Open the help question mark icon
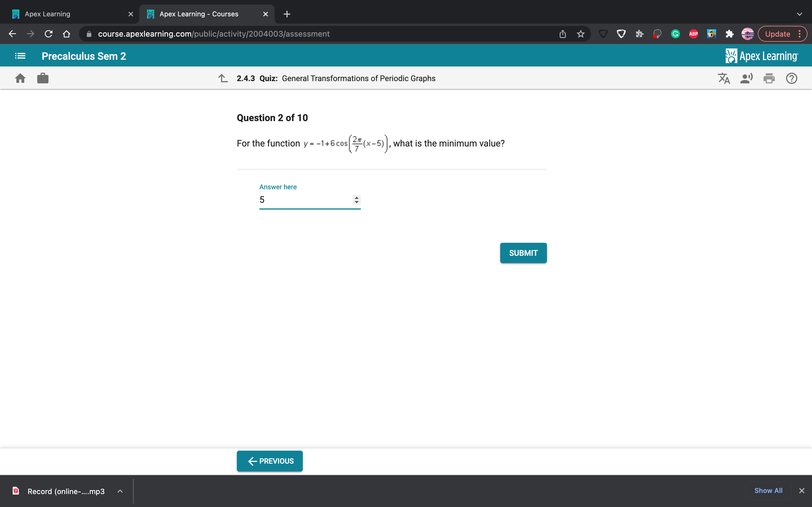This screenshot has height=507, width=812. click(x=791, y=79)
